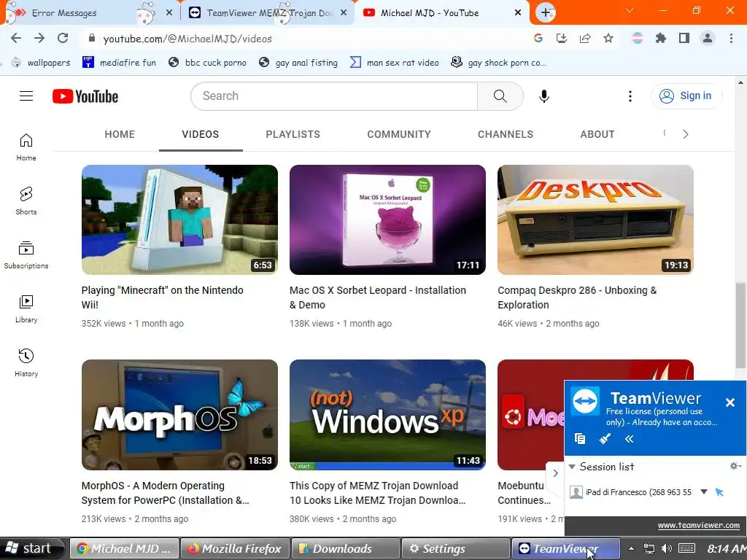The width and height of the screenshot is (747, 560).
Task: Open the PLAYLISTS channel tab
Action: coord(293,134)
